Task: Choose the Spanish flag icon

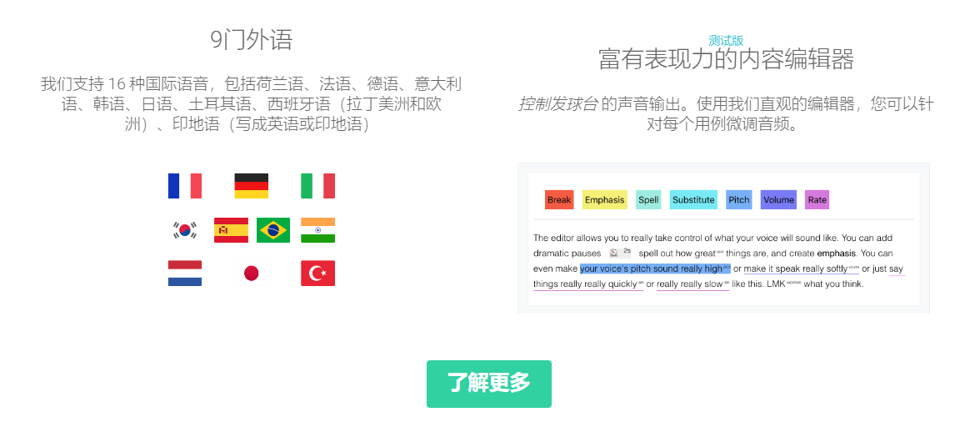Action: (x=231, y=229)
